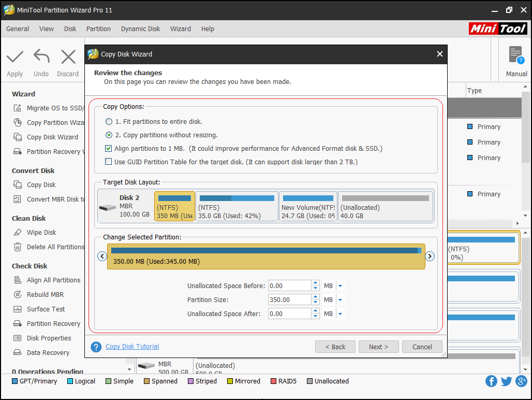
Task: Select the 40.0 GB Unallocated block
Action: (386, 206)
